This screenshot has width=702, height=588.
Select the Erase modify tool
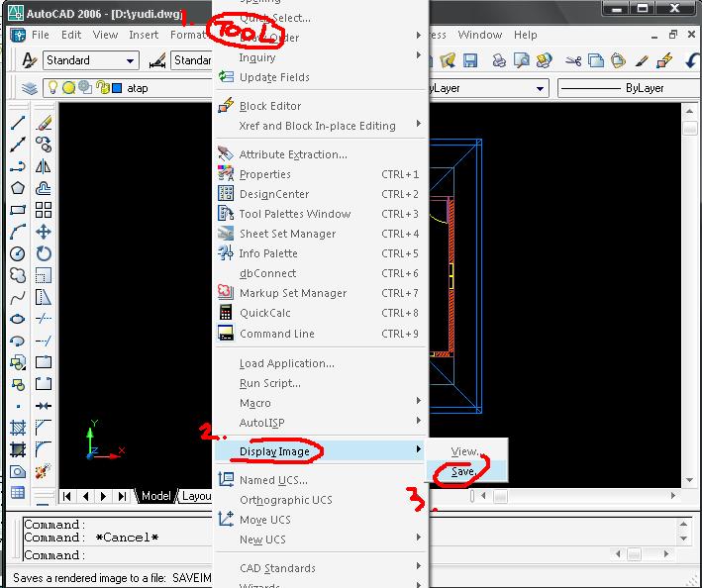(x=44, y=123)
